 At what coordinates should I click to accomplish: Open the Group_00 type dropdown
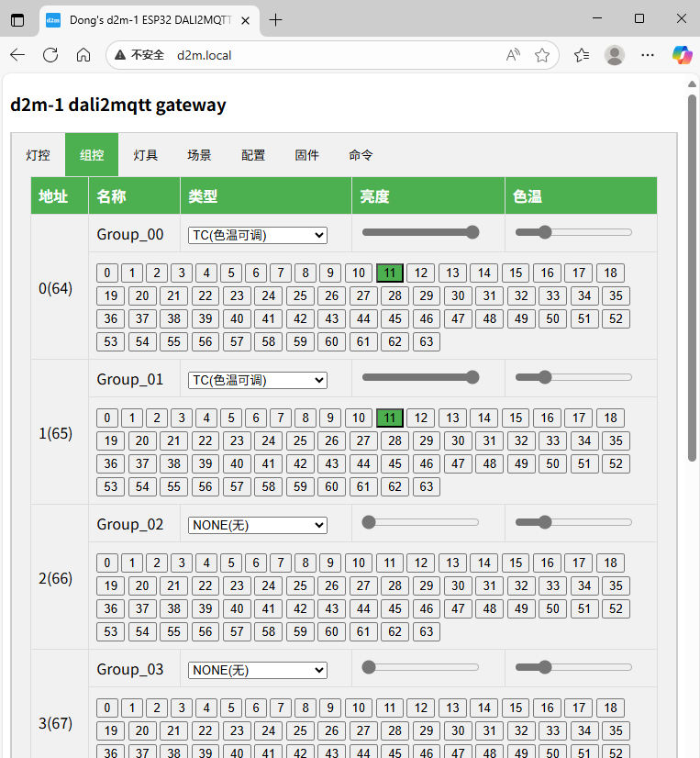pos(257,235)
